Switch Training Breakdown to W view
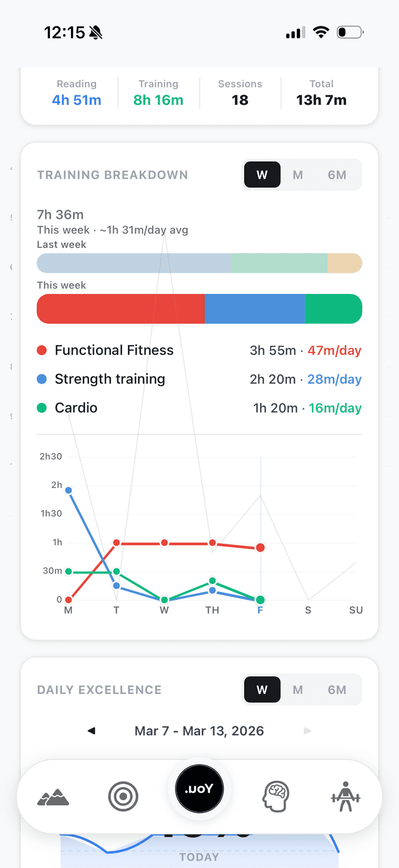 (x=262, y=175)
